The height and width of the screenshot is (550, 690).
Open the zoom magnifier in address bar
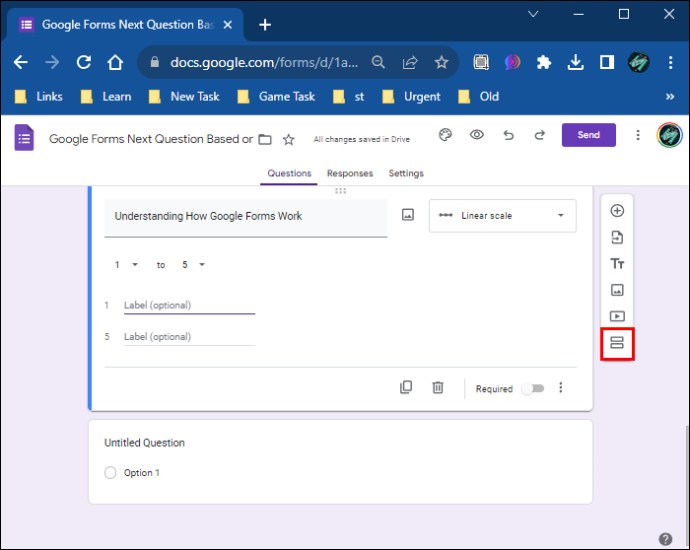(x=378, y=62)
